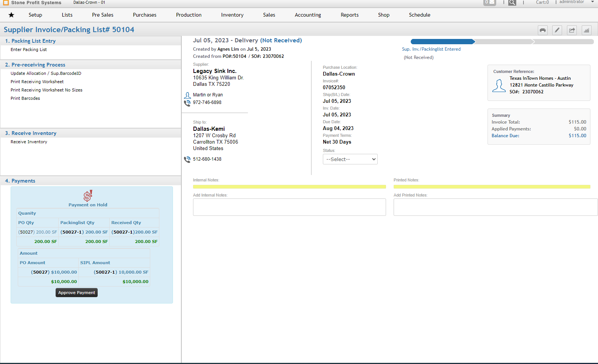Open the Reports menu
The width and height of the screenshot is (598, 364).
pyautogui.click(x=349, y=15)
